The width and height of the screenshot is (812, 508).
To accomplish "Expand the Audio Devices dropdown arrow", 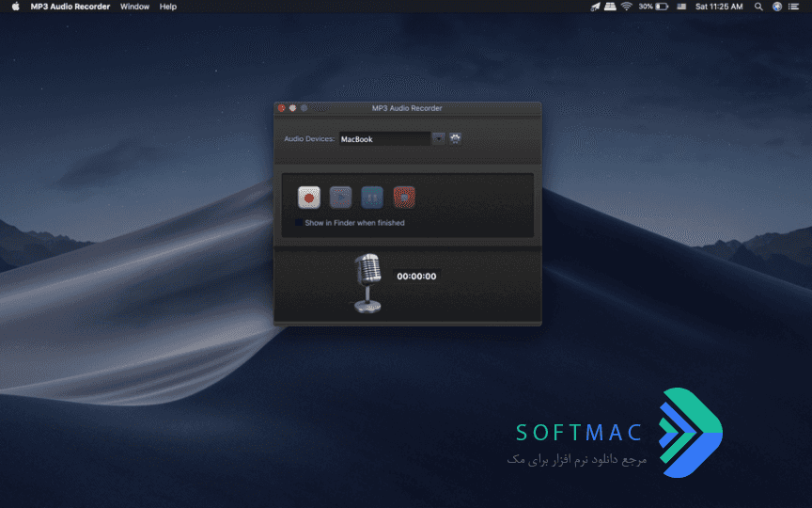I will click(x=439, y=138).
